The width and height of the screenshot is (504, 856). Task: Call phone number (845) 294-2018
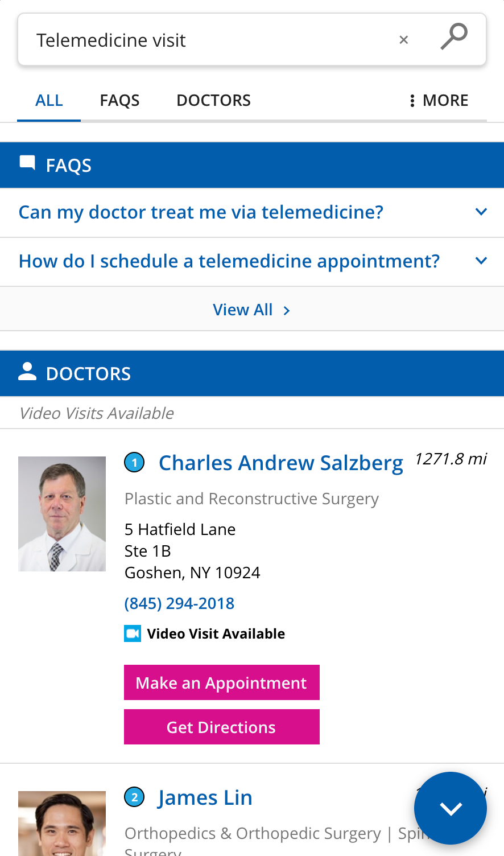click(180, 603)
